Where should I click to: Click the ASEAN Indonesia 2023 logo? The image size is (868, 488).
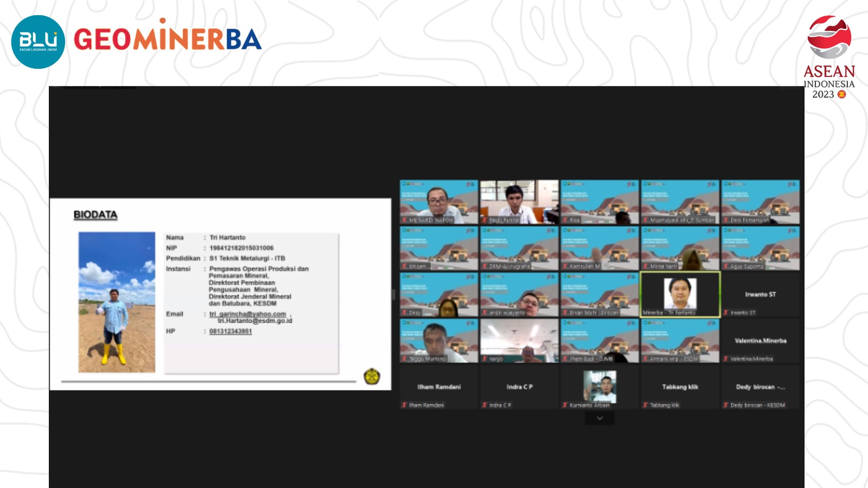pos(829,57)
